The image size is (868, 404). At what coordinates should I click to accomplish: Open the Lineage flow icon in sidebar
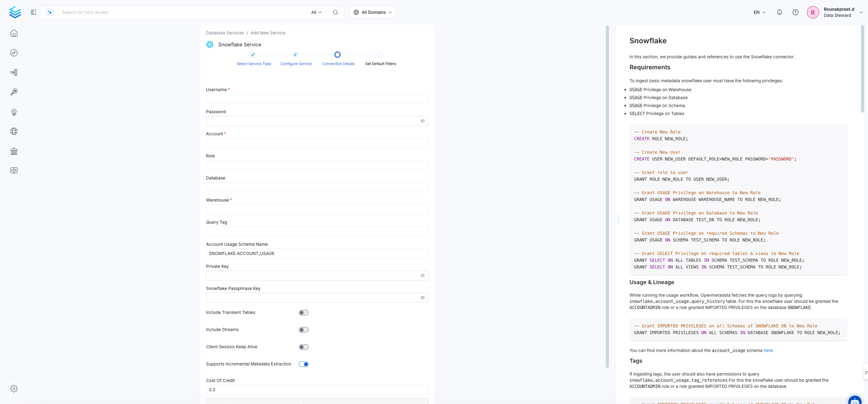14,72
